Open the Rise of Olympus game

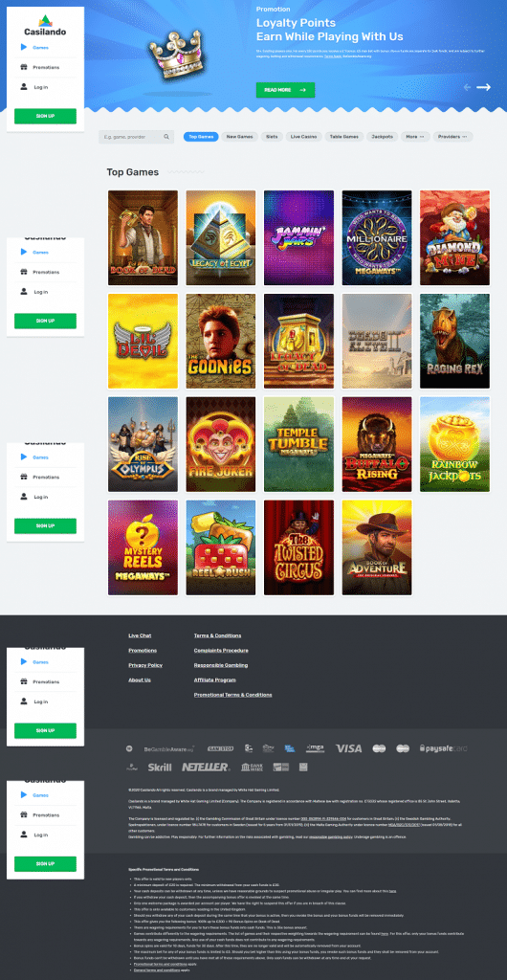coord(143,444)
